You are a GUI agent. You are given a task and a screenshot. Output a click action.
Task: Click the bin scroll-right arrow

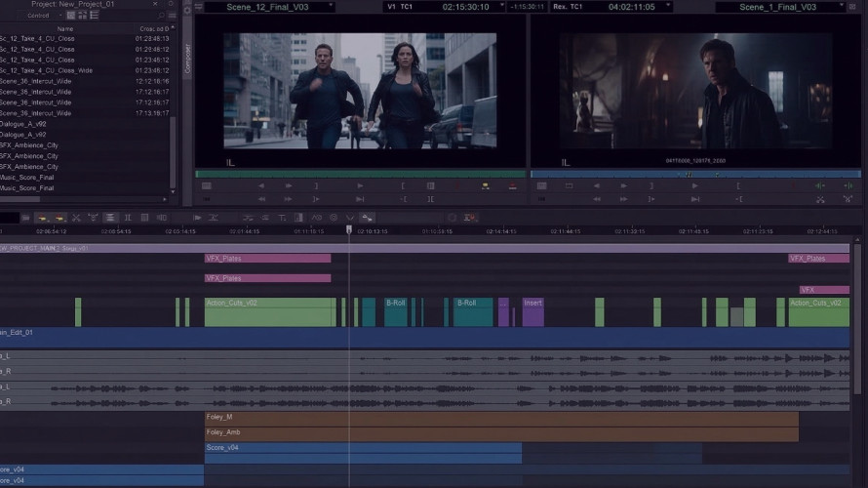pos(165,199)
